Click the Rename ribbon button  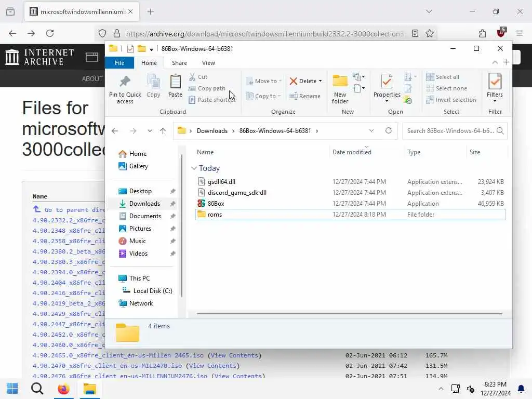pyautogui.click(x=304, y=96)
